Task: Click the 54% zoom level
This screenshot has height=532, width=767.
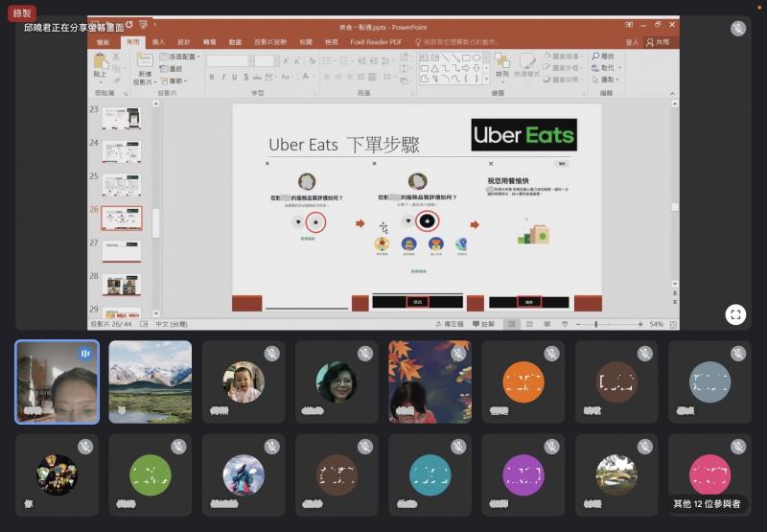Action: [x=656, y=324]
